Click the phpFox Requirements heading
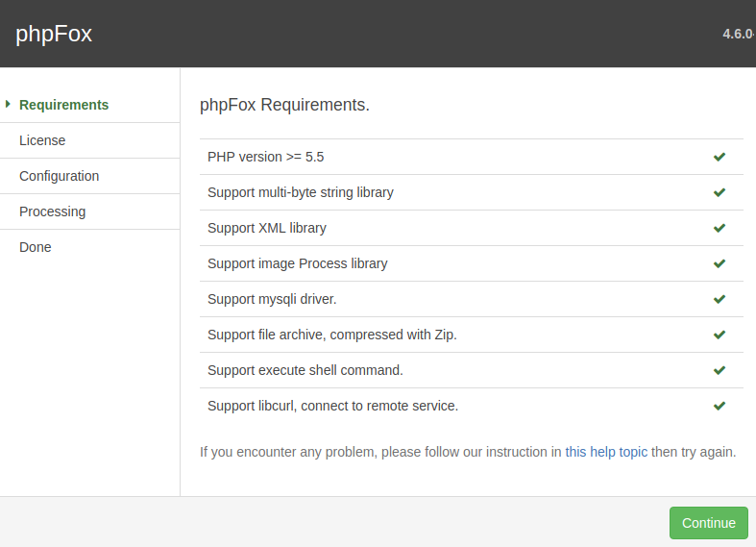Image resolution: width=756 pixels, height=547 pixels. (284, 105)
